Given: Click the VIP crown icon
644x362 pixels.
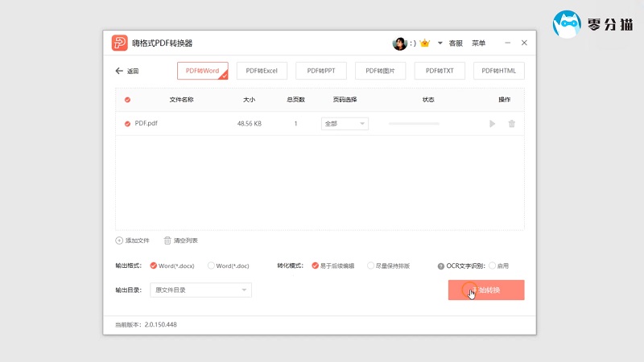Looking at the screenshot, I should 425,43.
